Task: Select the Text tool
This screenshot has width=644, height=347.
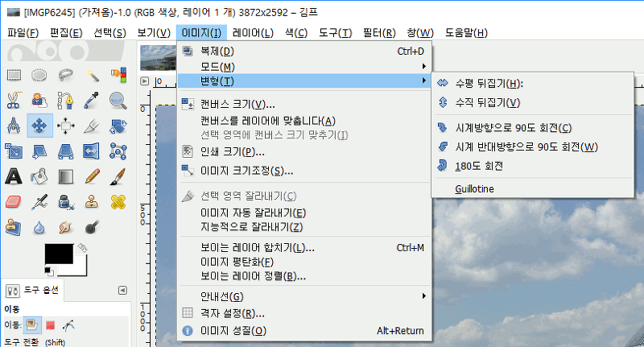Action: (14, 176)
